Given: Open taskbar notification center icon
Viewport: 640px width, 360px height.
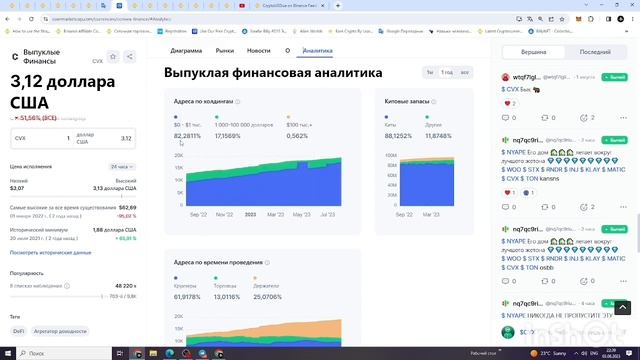Looking at the screenshot, I should [x=629, y=353].
